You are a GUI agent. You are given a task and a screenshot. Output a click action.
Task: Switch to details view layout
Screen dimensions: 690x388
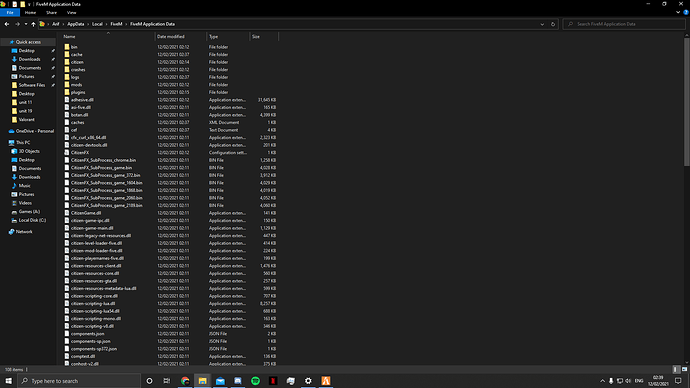(677, 370)
